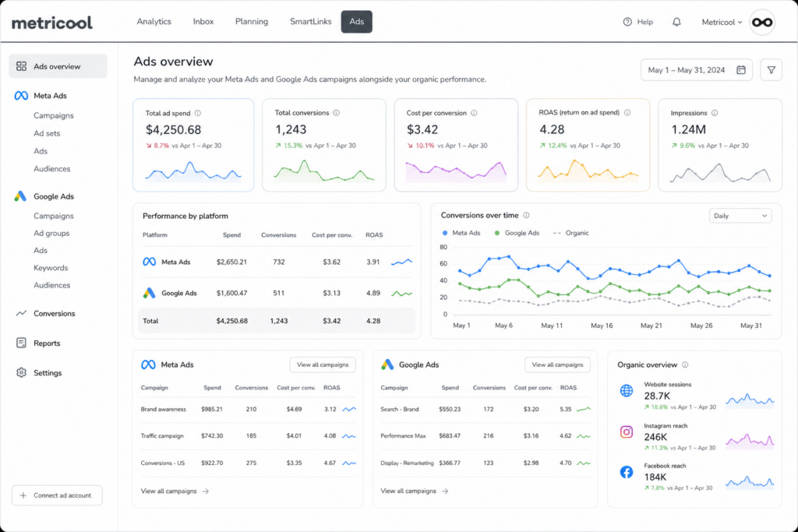Click the Conversions trend icon in sidebar
Viewport: 798px width, 532px height.
click(21, 313)
